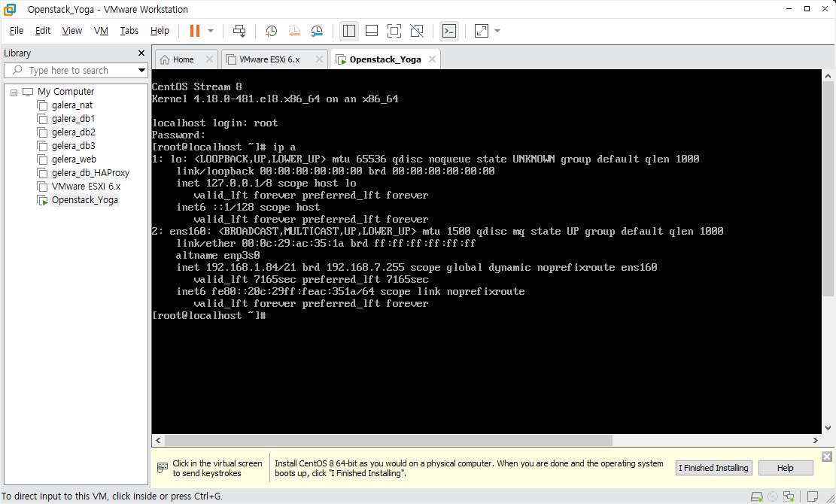Close the Home tab
The image size is (836, 504).
209,59
